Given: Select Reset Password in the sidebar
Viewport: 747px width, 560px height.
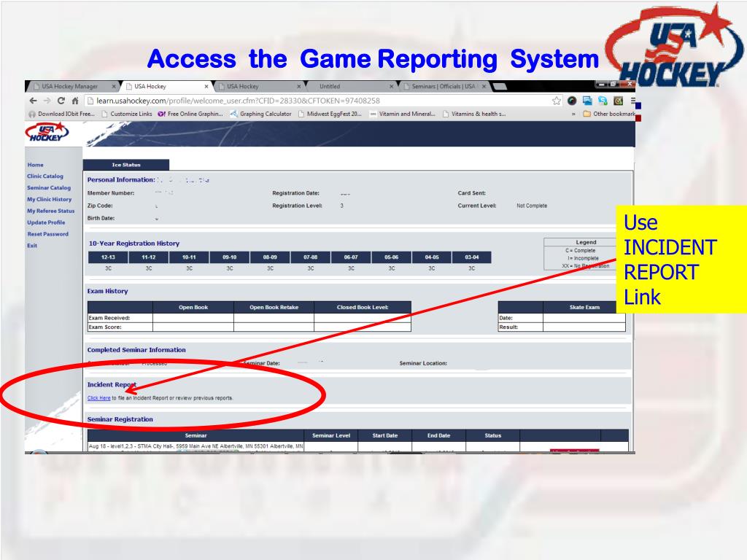Looking at the screenshot, I should tap(48, 234).
